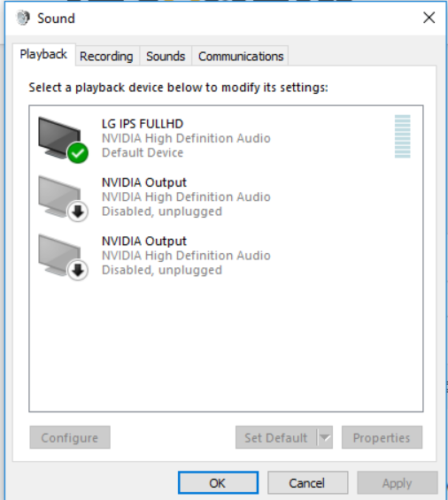Screen dimensions: 448x500
Task: Confirm with the OK button
Action: coord(218,483)
